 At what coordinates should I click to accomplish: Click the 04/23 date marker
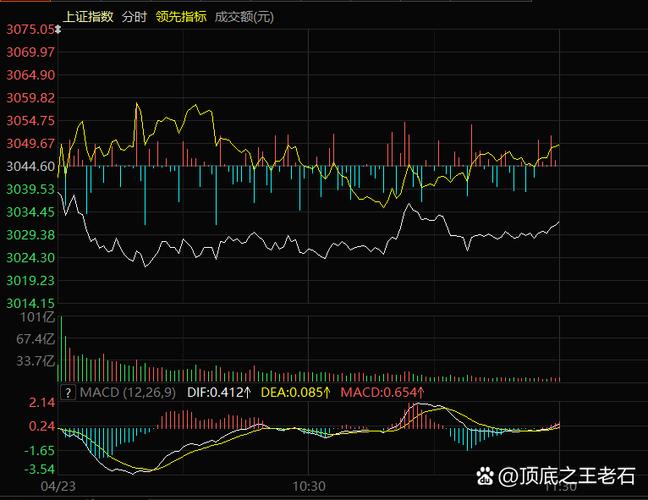(58, 486)
